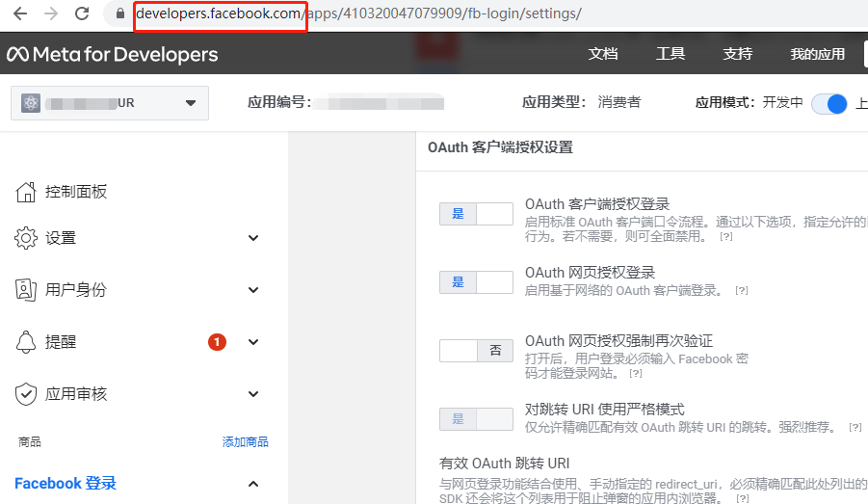868x504 pixels.
Task: Toggle the 应用模式 development/live switch
Action: coord(829,103)
